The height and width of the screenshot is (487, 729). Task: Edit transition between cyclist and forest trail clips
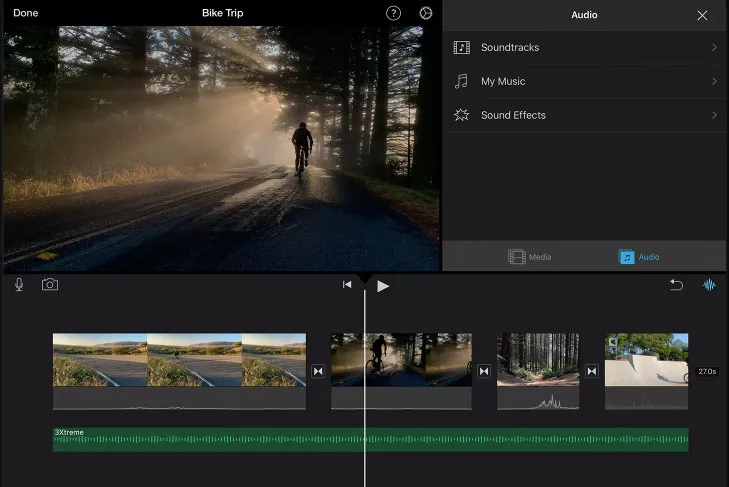tap(484, 371)
